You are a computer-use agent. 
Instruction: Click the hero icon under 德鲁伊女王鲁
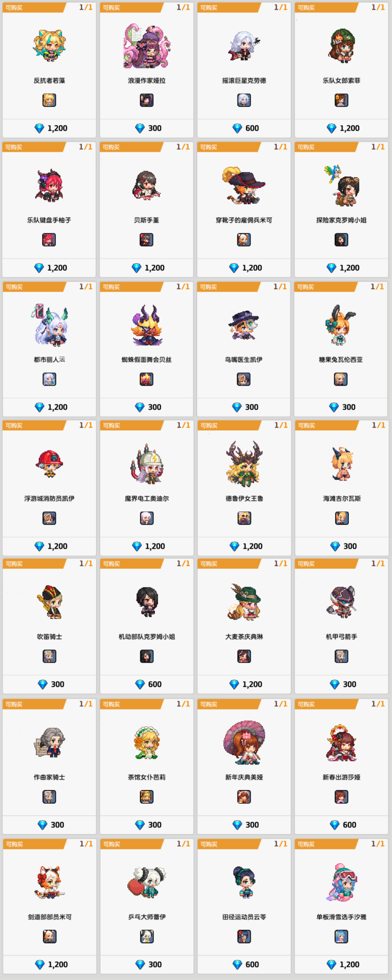pyautogui.click(x=244, y=518)
